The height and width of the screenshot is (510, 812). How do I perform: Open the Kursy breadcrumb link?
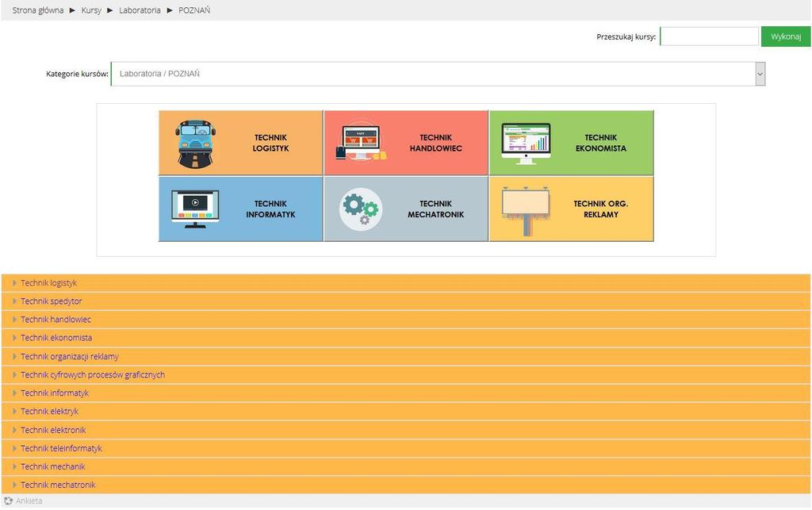coord(91,10)
